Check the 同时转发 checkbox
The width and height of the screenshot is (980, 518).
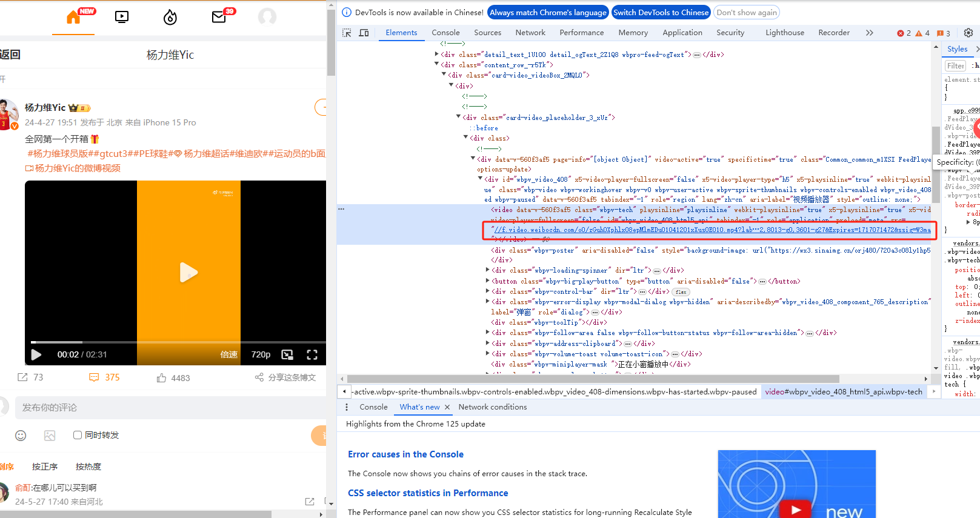pyautogui.click(x=78, y=435)
